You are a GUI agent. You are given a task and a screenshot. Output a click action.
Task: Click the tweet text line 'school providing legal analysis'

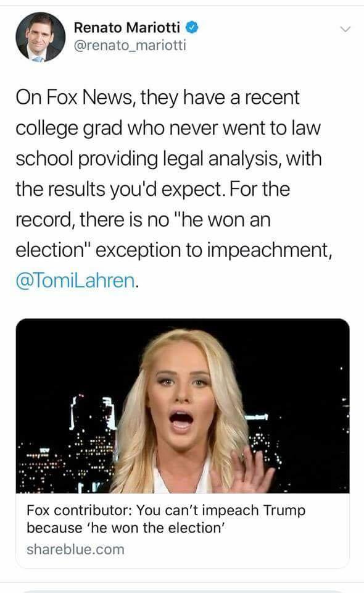pos(168,159)
